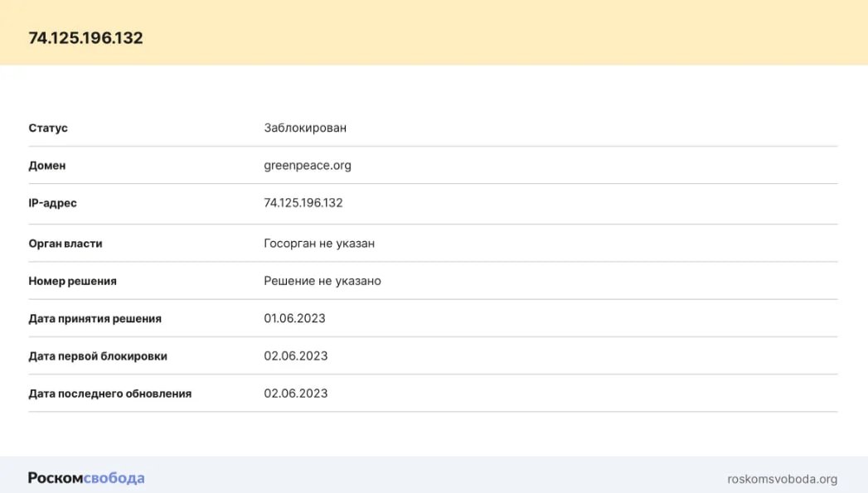The image size is (868, 493).
Task: Click the greenpeace.org domain value
Action: 307,165
